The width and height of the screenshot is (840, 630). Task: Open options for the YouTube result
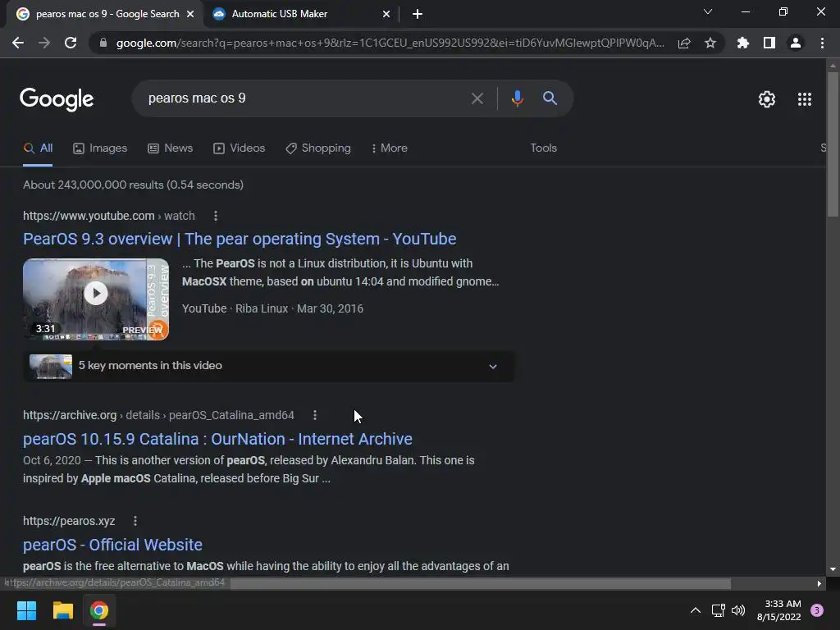216,216
